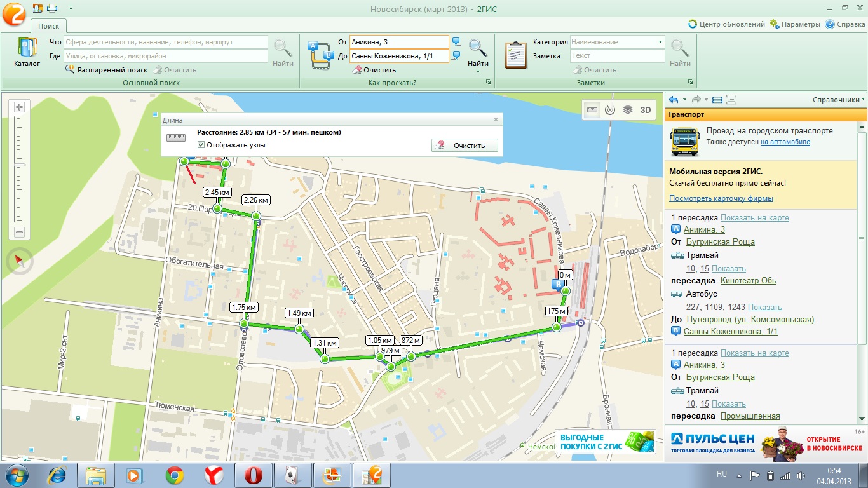Click the Что search input field

(x=166, y=42)
